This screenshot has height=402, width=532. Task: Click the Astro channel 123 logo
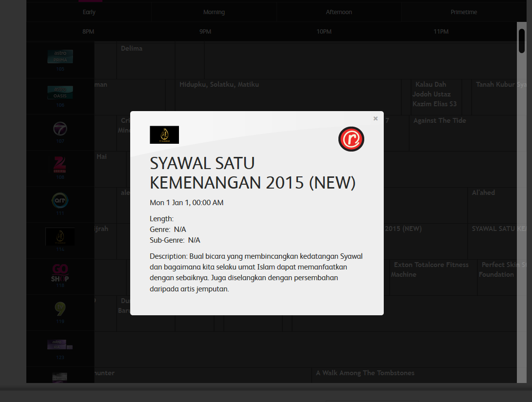point(59,345)
